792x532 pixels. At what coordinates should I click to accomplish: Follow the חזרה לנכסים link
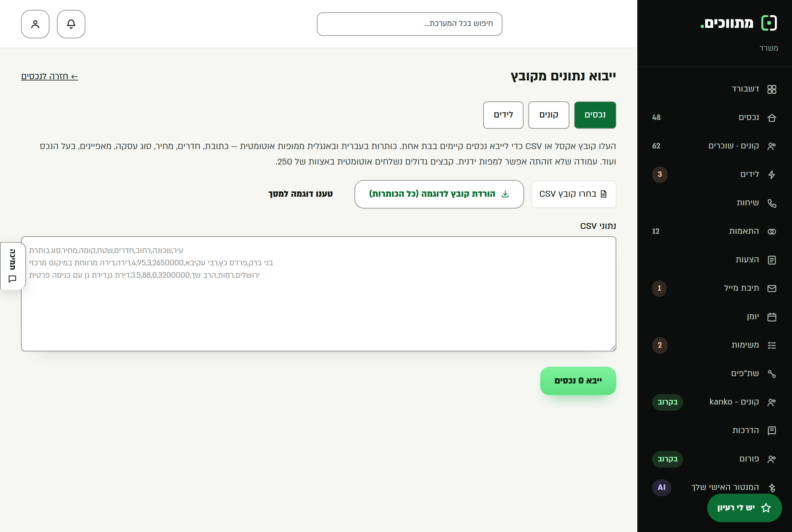tap(49, 76)
